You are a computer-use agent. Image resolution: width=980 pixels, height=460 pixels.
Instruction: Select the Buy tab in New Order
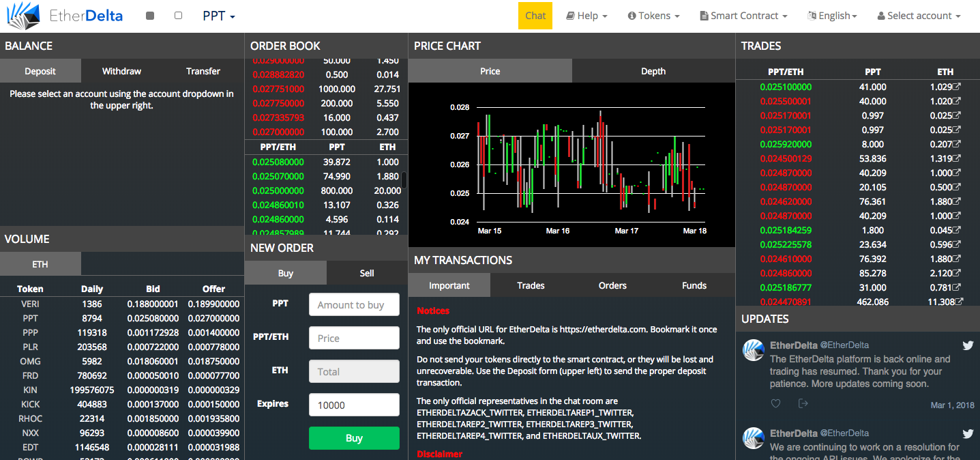pyautogui.click(x=286, y=273)
